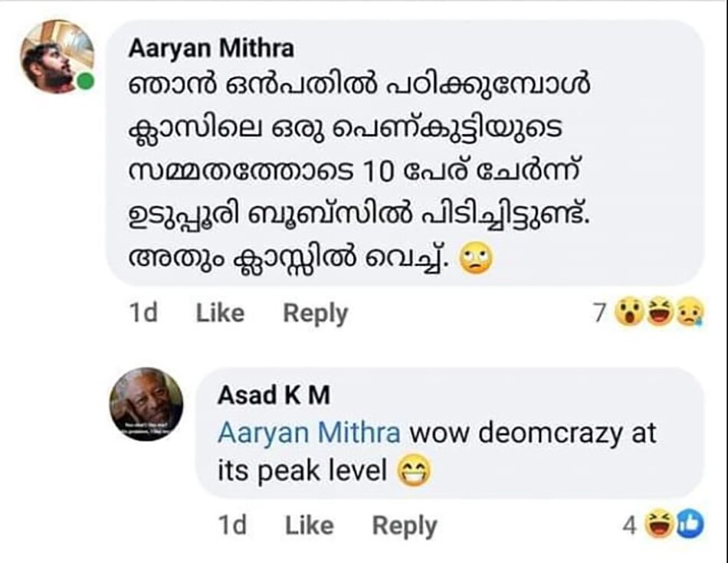Reply to Aaryan Mithra's comment
This screenshot has height=563, width=728.
coord(316,313)
